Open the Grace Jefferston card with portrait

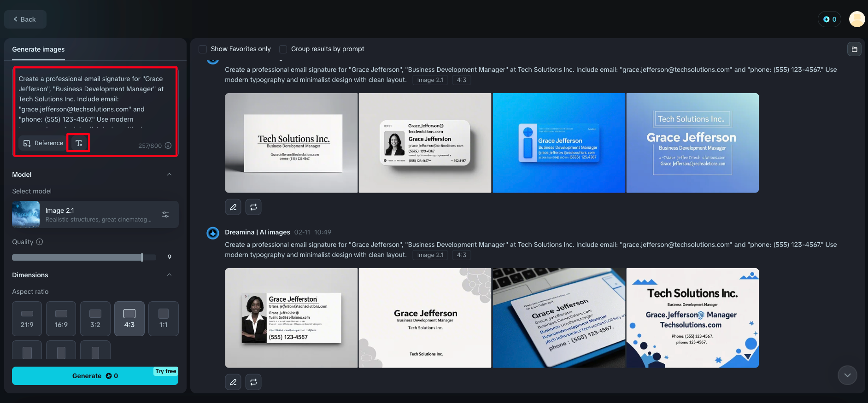tap(291, 318)
